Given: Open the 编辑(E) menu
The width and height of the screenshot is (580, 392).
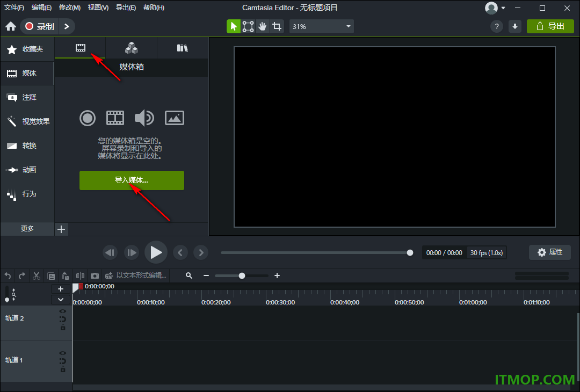Looking at the screenshot, I should click(41, 8).
